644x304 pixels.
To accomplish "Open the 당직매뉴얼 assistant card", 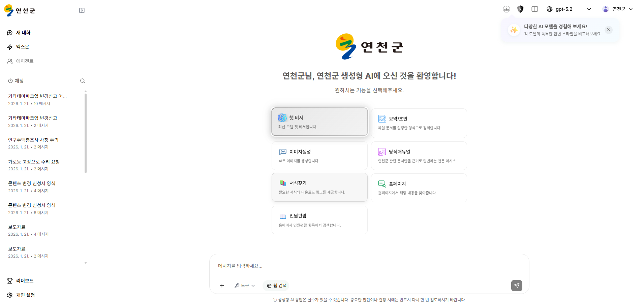I will pos(419,156).
